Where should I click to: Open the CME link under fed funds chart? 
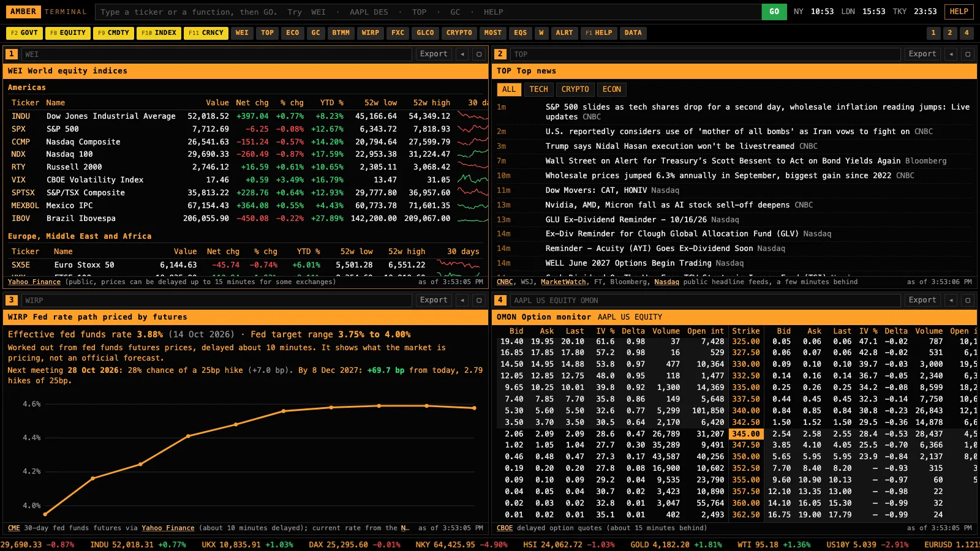pyautogui.click(x=14, y=528)
